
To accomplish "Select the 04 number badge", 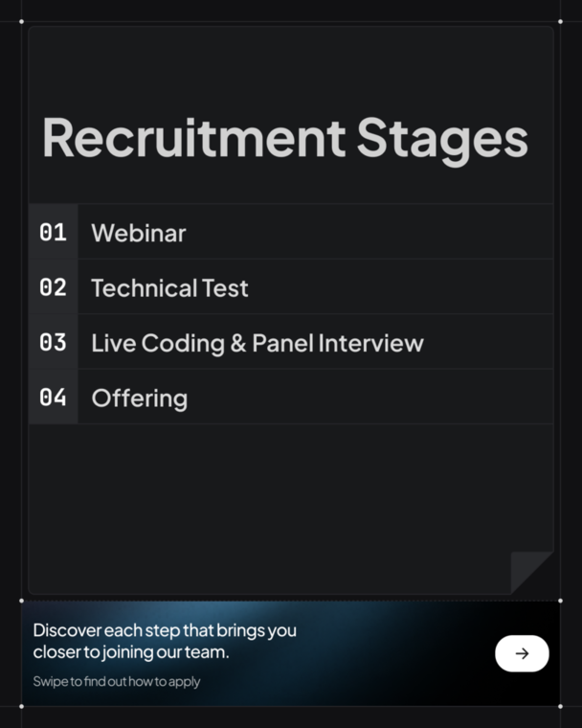I will (x=53, y=397).
